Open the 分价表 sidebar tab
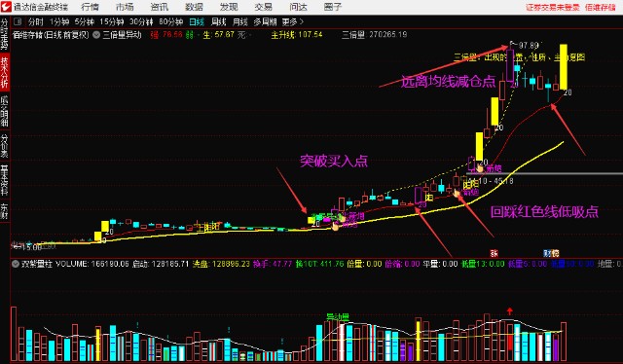The width and height of the screenshot is (623, 364). click(4, 145)
